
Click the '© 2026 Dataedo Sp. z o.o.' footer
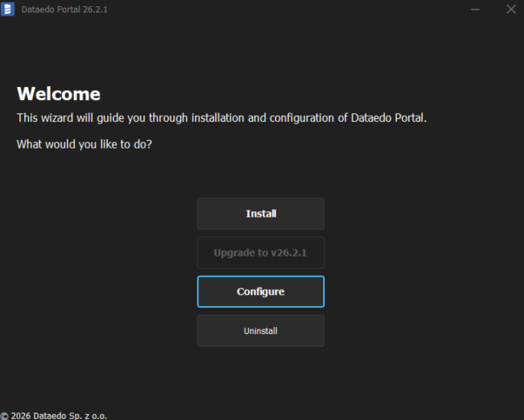[x=54, y=416]
